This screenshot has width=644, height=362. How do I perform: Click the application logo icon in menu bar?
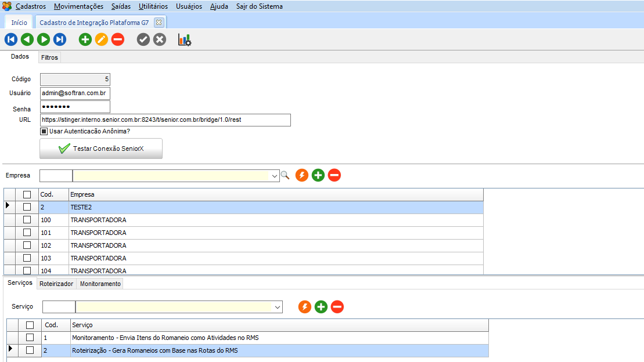coord(7,6)
